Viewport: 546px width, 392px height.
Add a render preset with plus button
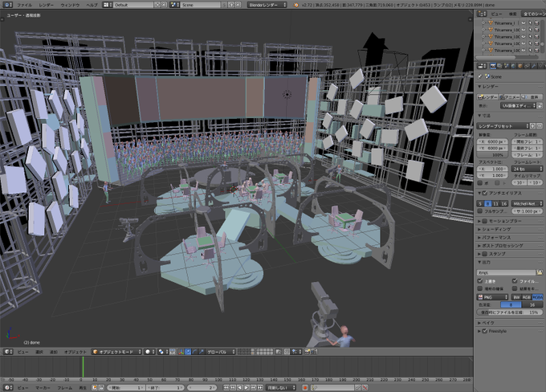[533, 126]
